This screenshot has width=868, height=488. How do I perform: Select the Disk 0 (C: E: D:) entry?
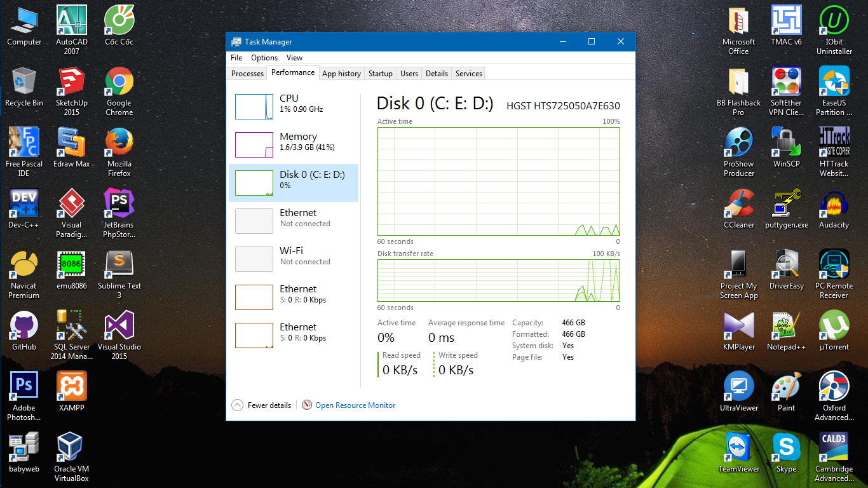(x=294, y=183)
